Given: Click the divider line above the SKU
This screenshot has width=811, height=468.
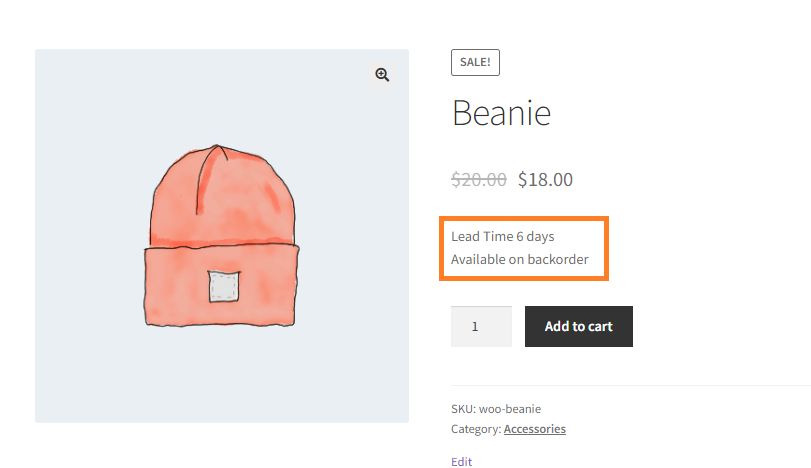Looking at the screenshot, I should [630, 385].
